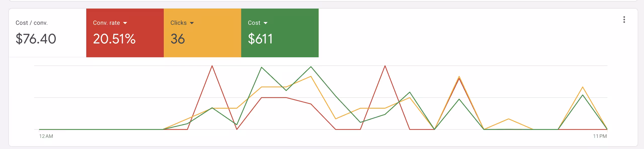This screenshot has width=644, height=149.
Task: Click the small yellow bump on the baseline
Action: click(508, 119)
